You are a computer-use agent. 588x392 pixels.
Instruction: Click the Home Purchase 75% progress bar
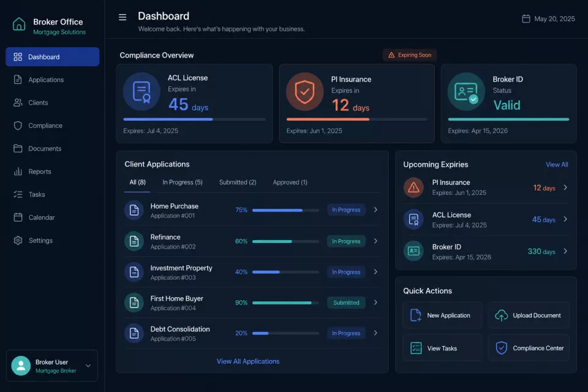(285, 210)
